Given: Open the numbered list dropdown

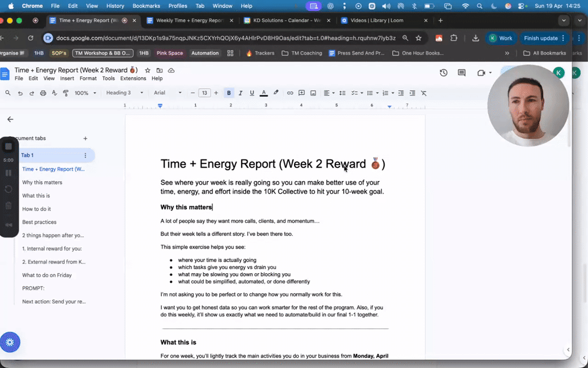Looking at the screenshot, I should [388, 93].
